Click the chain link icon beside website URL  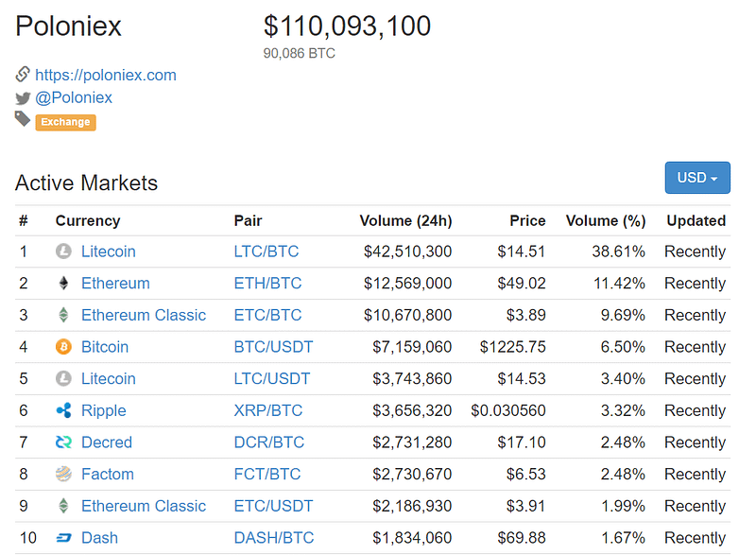point(23,75)
